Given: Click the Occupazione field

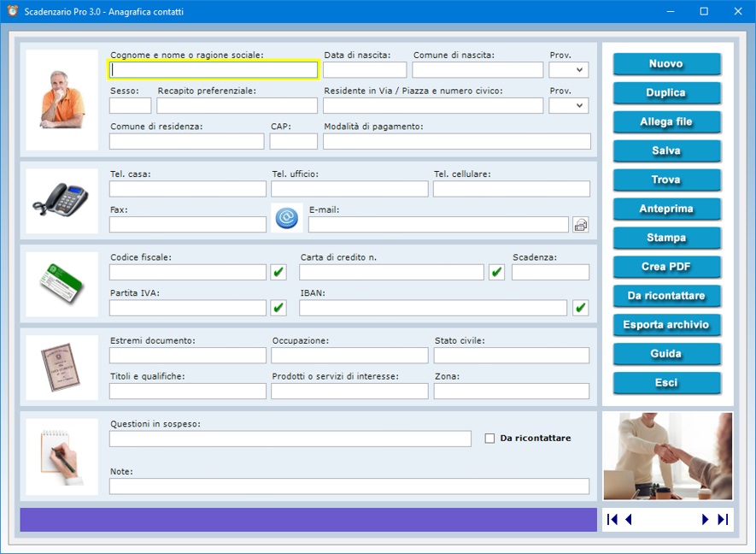Looking at the screenshot, I should click(349, 355).
